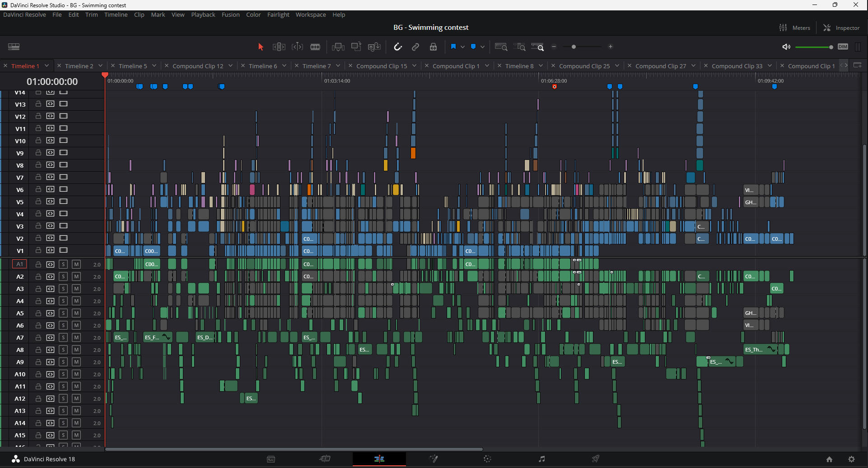This screenshot has width=868, height=468.
Task: Open Project Settings gear icon
Action: (x=851, y=459)
